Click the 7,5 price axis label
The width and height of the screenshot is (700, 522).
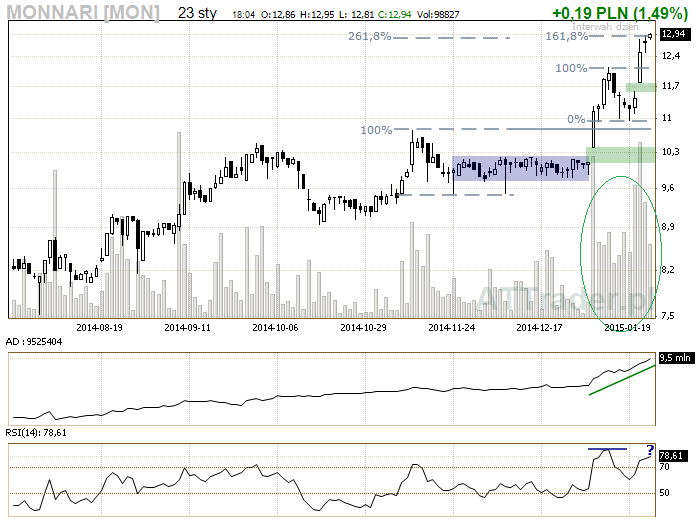[x=668, y=316]
